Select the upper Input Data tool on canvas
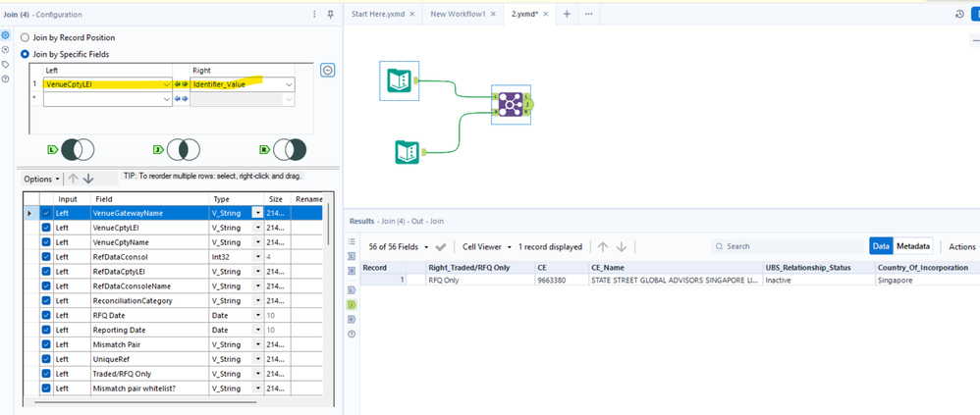Screen dimensions: 980x415 coord(399,80)
